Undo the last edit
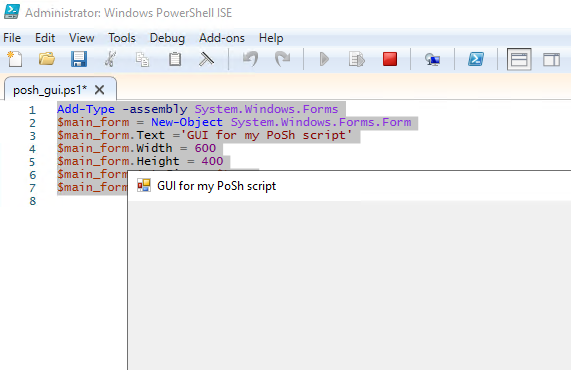571x370 pixels. [250, 59]
